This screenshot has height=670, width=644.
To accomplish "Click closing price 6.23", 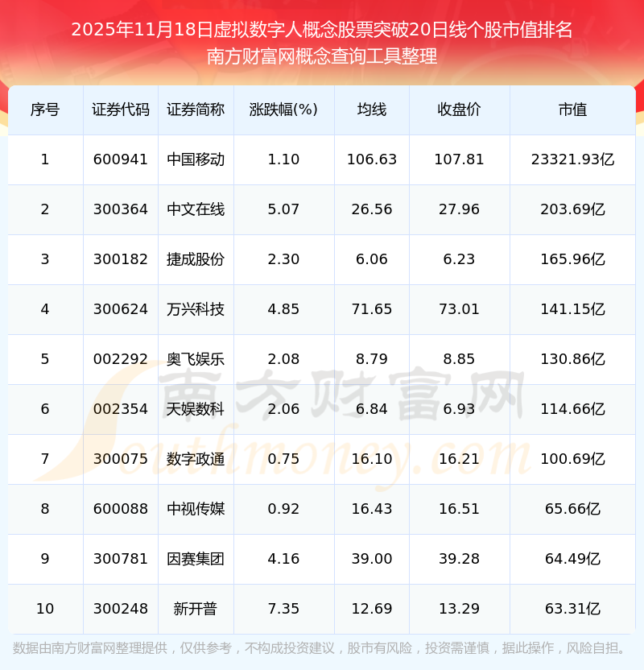I will [459, 259].
